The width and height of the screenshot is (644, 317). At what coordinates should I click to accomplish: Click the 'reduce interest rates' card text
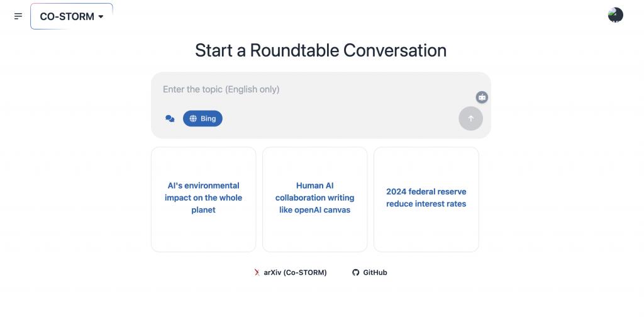coord(426,204)
